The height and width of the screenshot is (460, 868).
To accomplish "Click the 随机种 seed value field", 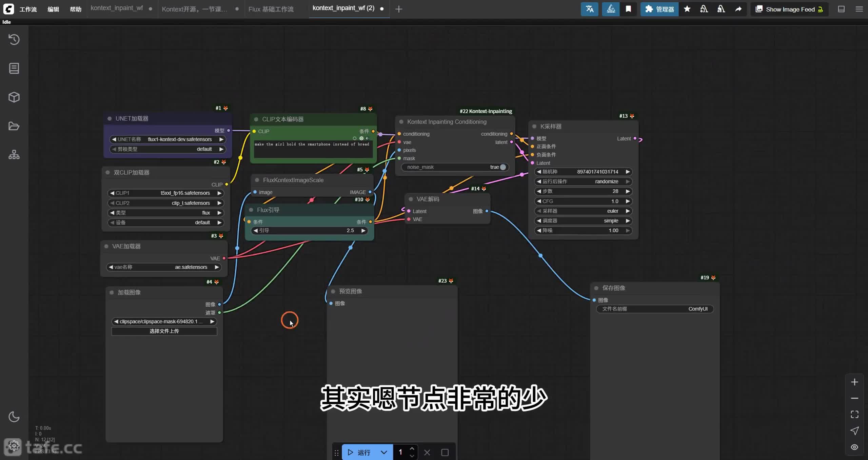I will coord(583,172).
